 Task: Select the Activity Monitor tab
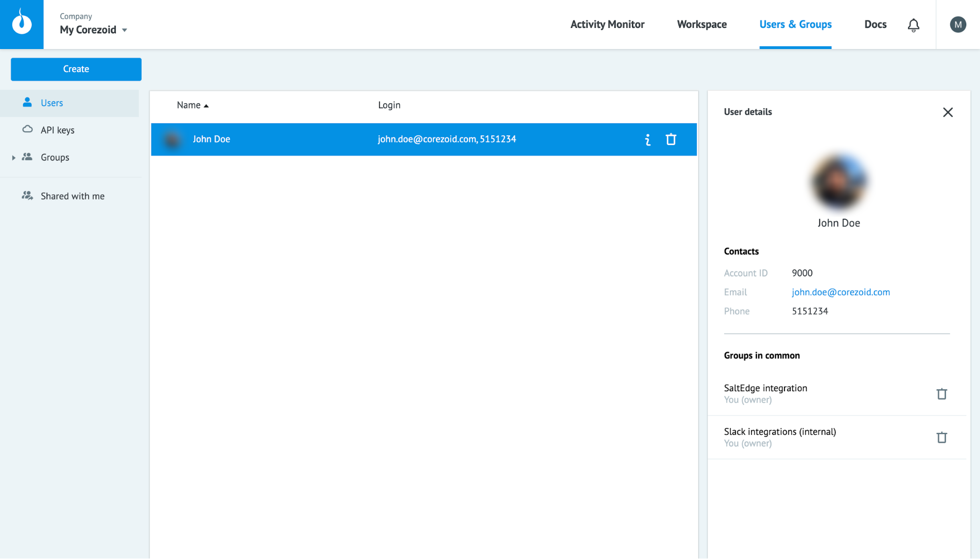606,24
